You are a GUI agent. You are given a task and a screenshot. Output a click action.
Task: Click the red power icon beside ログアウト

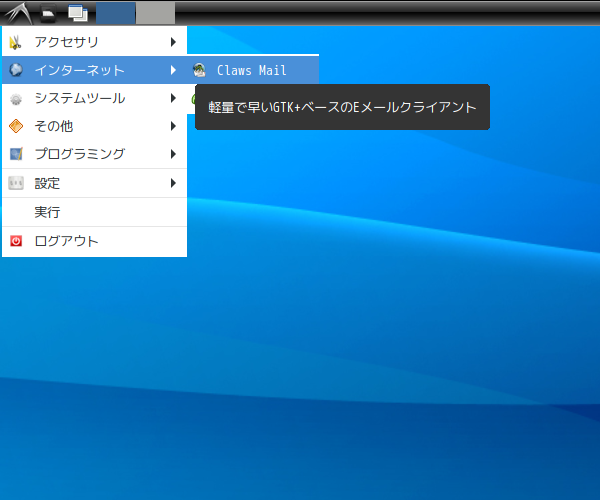tap(16, 241)
